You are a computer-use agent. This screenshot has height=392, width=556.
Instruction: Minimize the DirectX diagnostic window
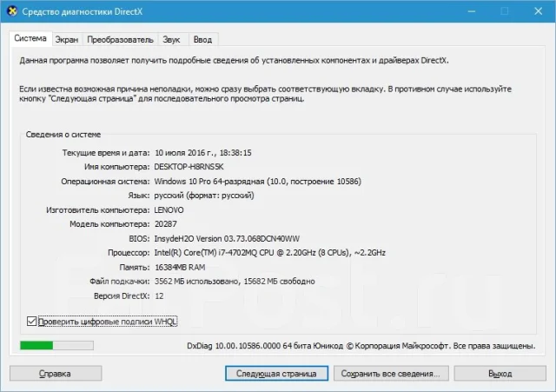472,11
